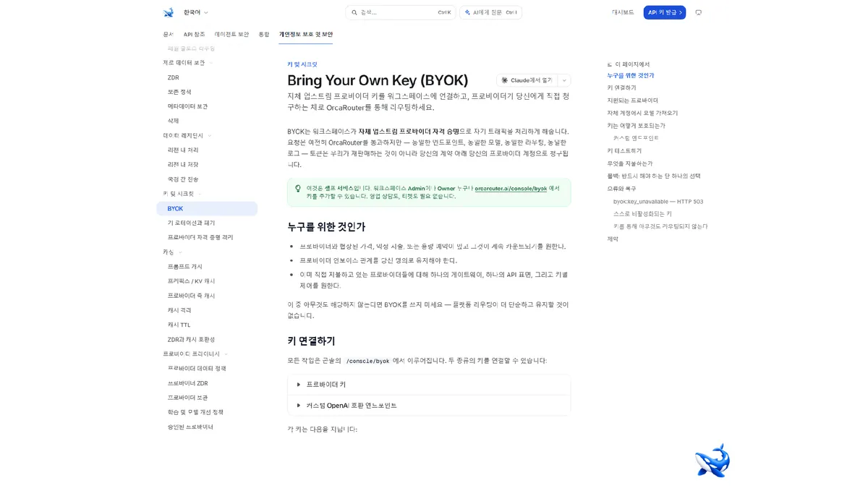Follow the orcarouter.ai/console/byok link
The width and height of the screenshot is (868, 488).
tap(511, 188)
